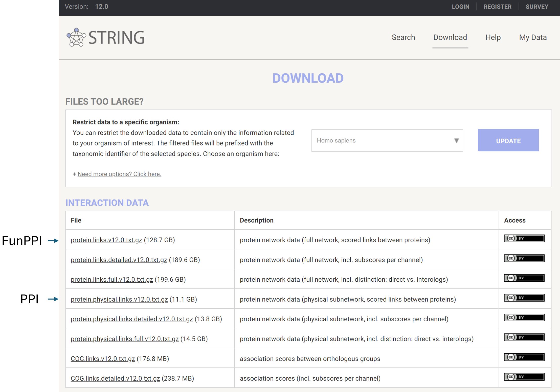Download protein.links.v12.0.txt.gz file

106,240
